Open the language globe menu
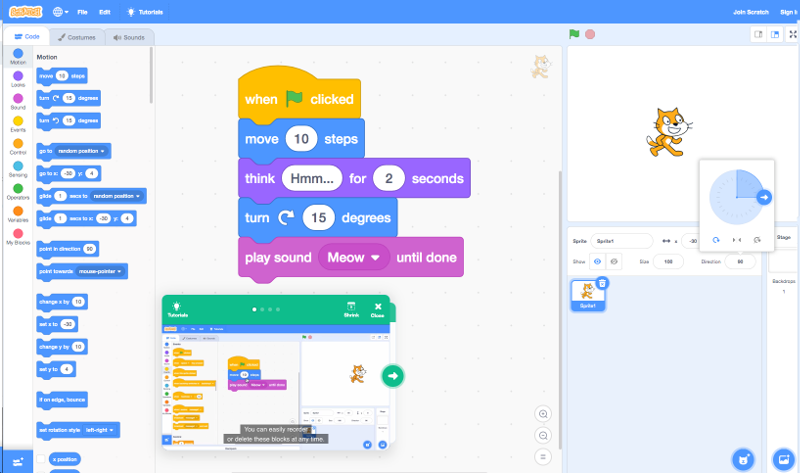This screenshot has height=473, width=800. 60,12
